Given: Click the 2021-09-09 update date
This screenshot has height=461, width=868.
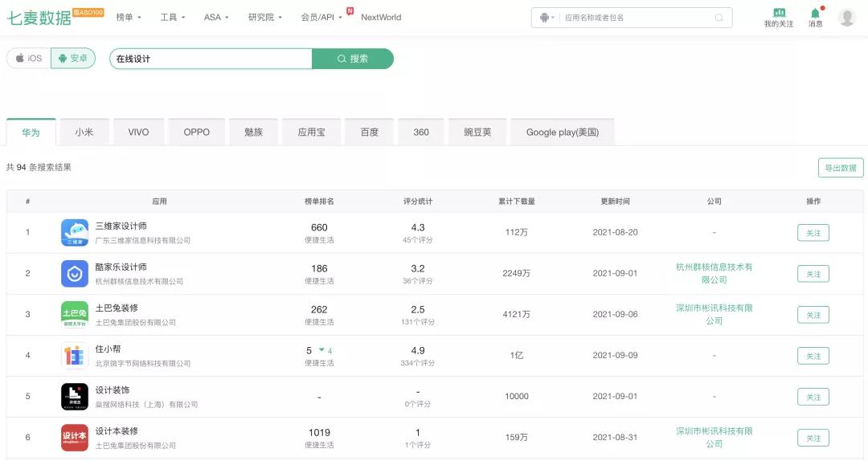Looking at the screenshot, I should click(x=615, y=355).
